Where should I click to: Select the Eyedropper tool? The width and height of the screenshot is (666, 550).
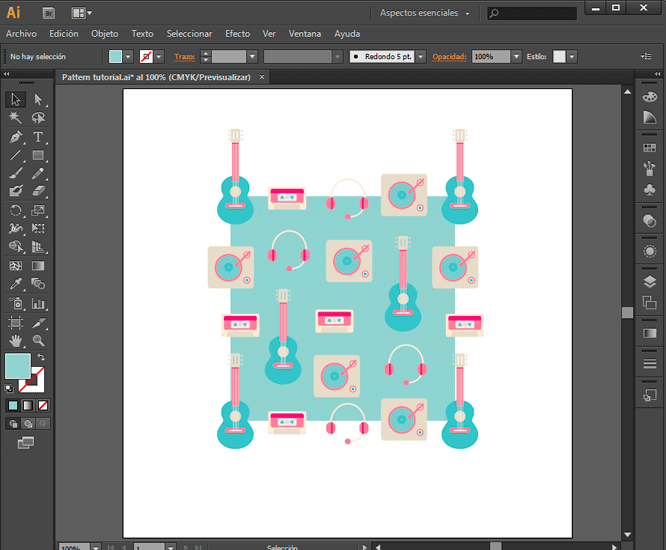point(16,284)
